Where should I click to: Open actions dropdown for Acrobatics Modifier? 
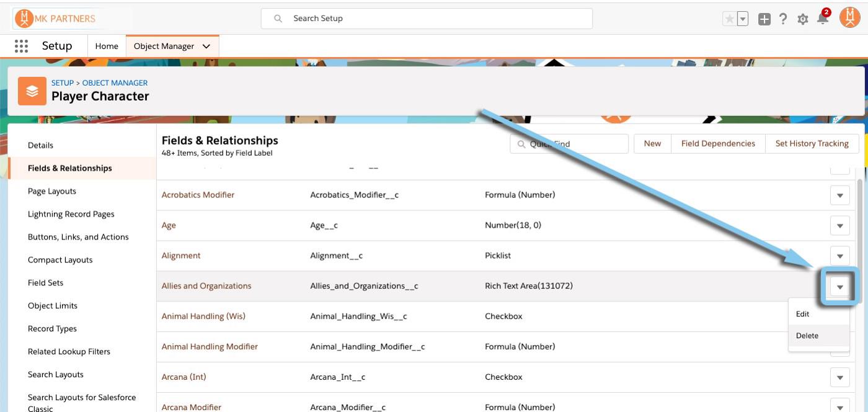point(839,195)
